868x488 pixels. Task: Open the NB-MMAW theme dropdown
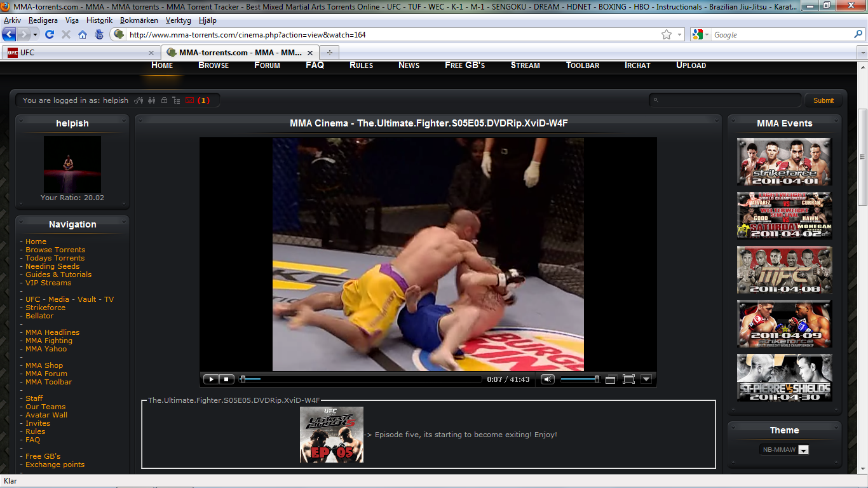[x=784, y=450]
